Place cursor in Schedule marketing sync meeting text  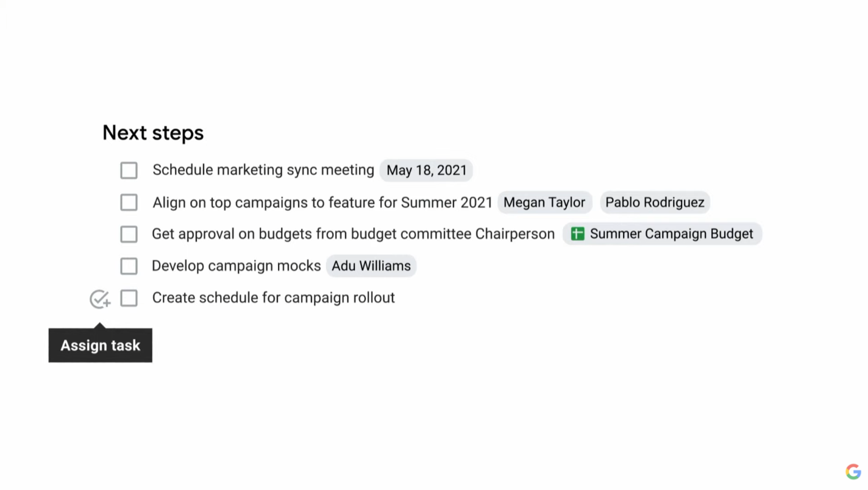(x=263, y=170)
